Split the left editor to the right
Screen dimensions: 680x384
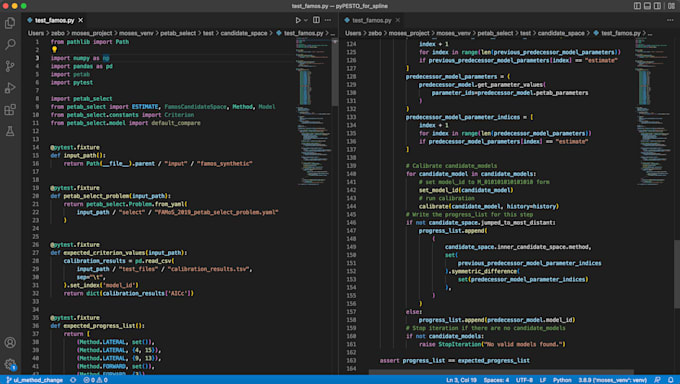316,20
